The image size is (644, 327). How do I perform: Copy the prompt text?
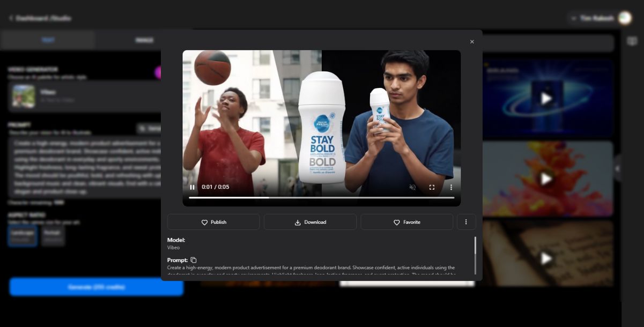(194, 260)
